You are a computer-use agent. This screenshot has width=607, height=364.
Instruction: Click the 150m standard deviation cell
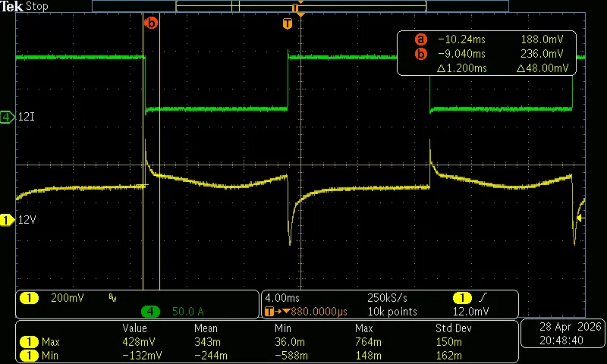click(x=448, y=342)
